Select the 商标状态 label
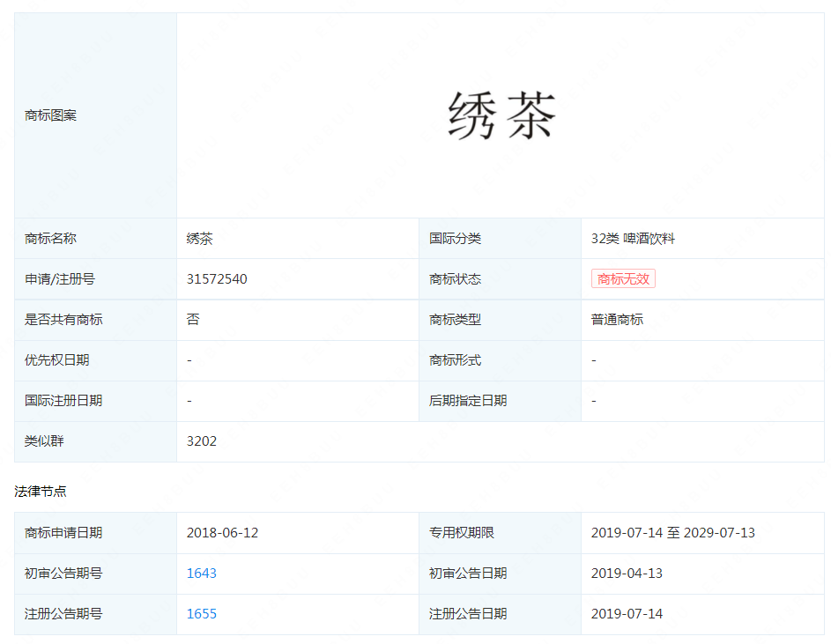Screen dimensions: 831x644 pyautogui.click(x=455, y=278)
